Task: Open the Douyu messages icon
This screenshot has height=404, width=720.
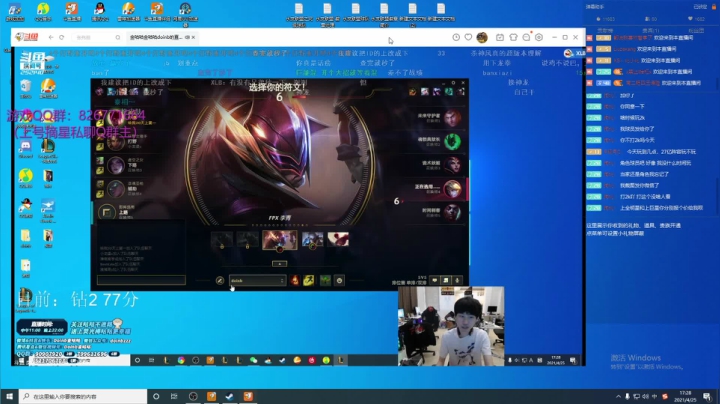Action: (x=526, y=37)
